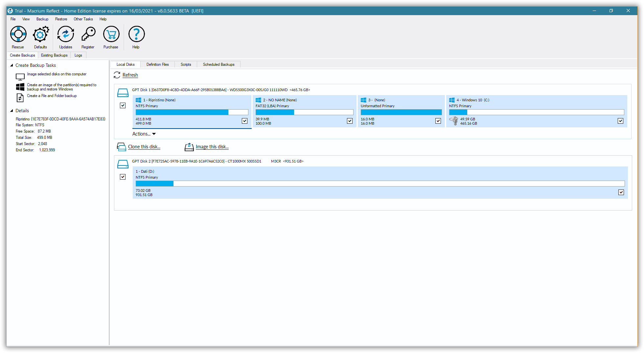Click image partitions required to restore Windows
Screen dimensions: 644x353
point(62,87)
